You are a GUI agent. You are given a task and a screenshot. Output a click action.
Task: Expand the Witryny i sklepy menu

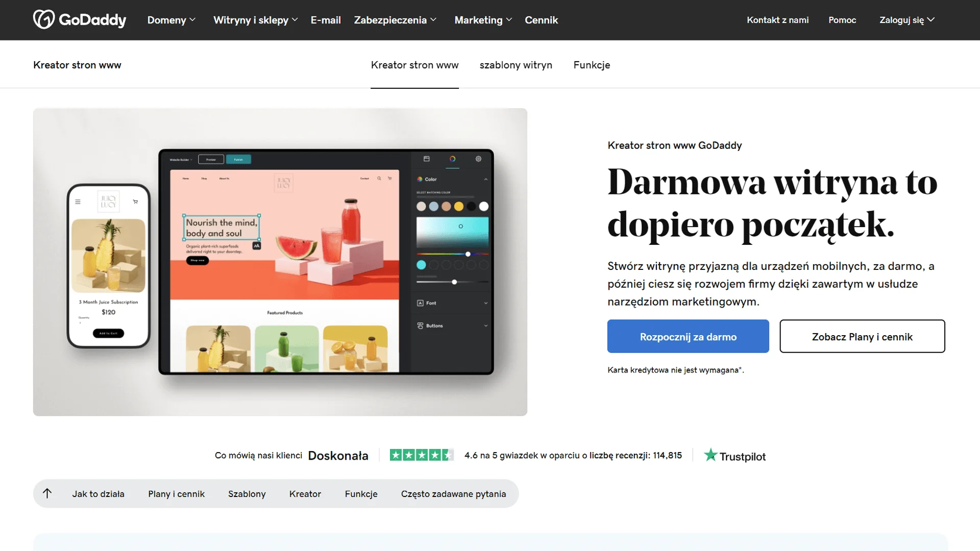pyautogui.click(x=255, y=20)
